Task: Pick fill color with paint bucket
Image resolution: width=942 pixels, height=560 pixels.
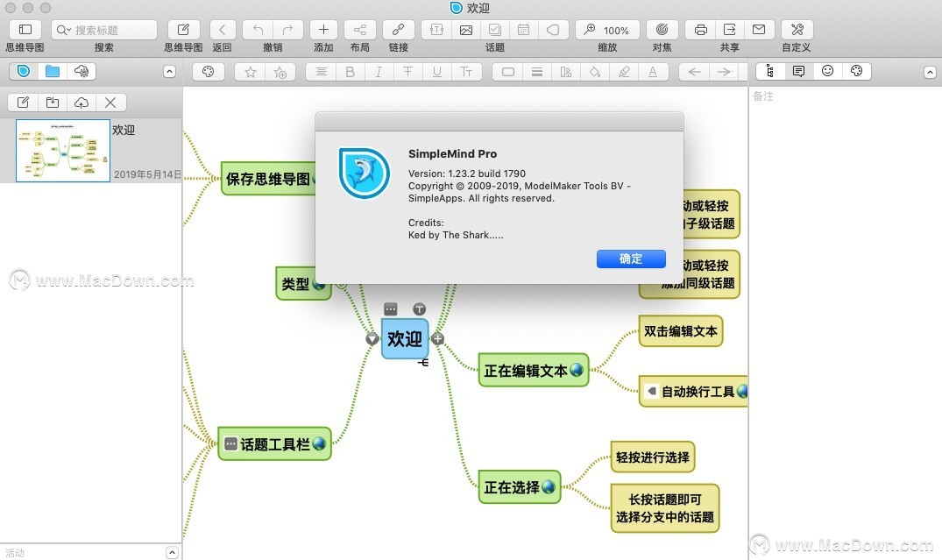Action: pyautogui.click(x=595, y=72)
